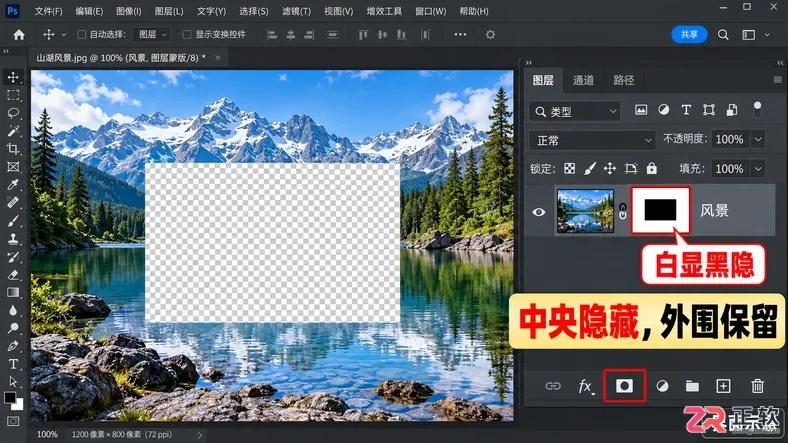Align left edges icon
Screen dimensions: 788x443
pos(272,35)
